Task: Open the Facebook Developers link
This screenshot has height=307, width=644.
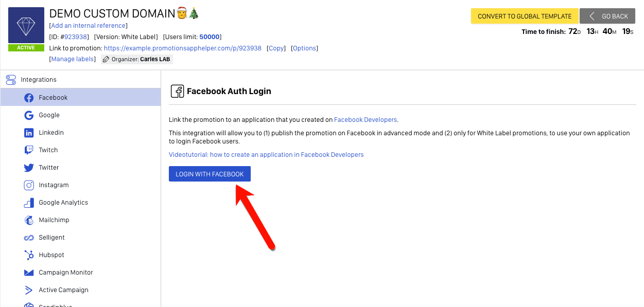Action: click(x=365, y=120)
